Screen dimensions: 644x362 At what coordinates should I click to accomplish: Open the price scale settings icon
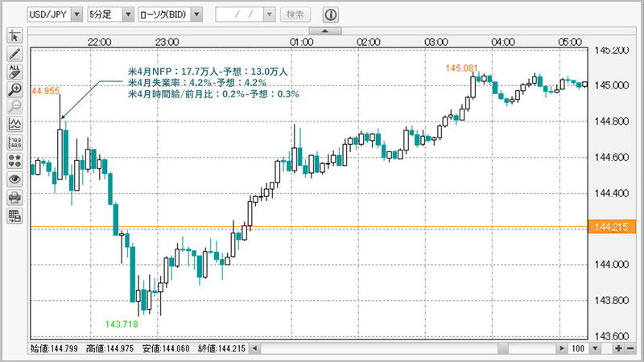pyautogui.click(x=14, y=143)
